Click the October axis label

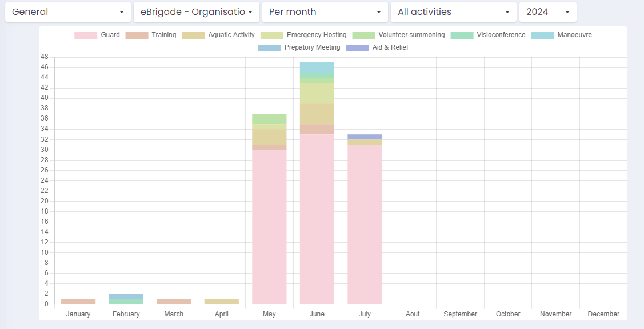point(508,314)
